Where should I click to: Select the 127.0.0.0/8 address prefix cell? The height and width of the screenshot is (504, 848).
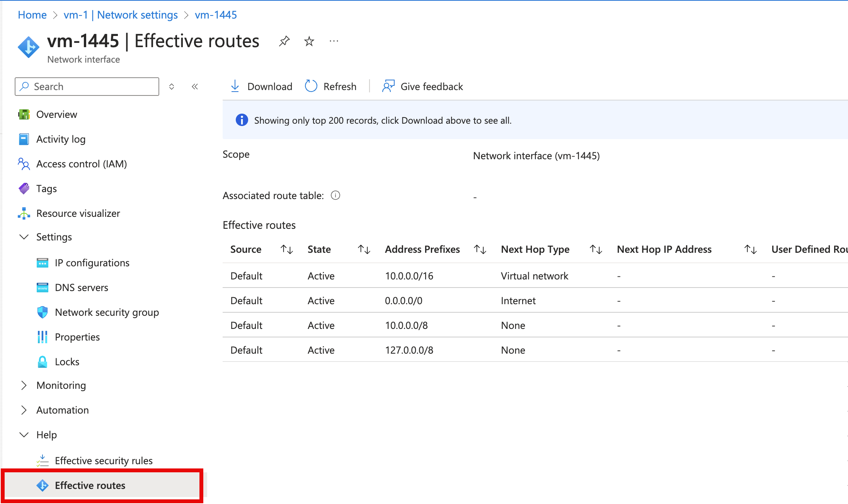[409, 350]
